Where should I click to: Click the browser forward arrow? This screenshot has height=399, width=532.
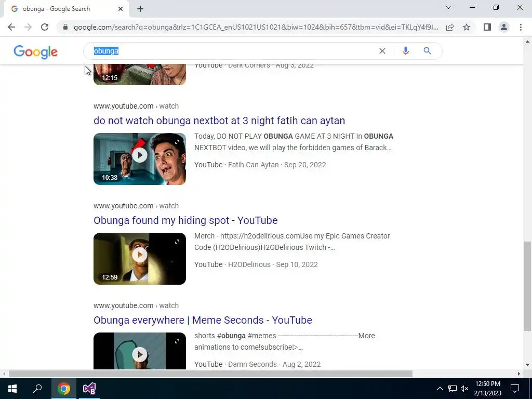[28, 27]
